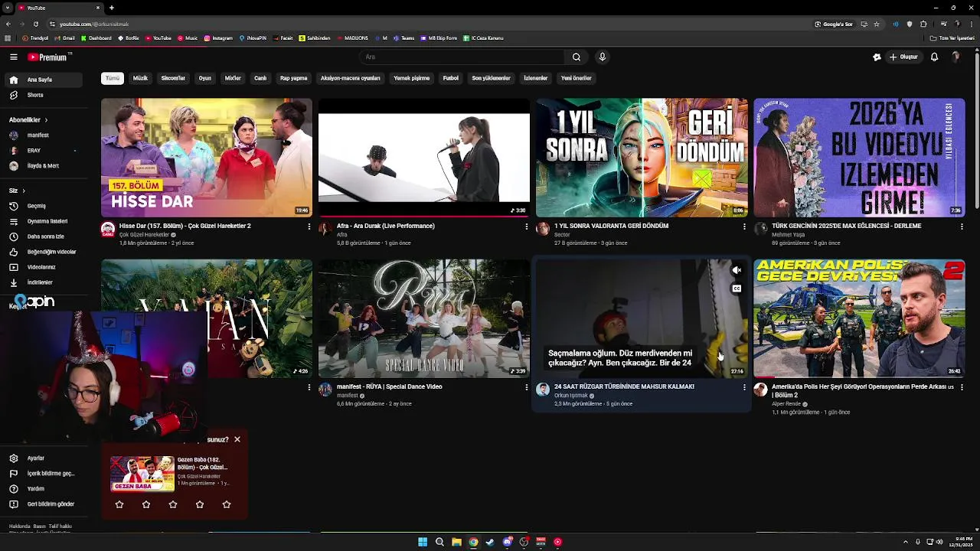Rate the survey video one star
The width and height of the screenshot is (980, 551).
(119, 504)
